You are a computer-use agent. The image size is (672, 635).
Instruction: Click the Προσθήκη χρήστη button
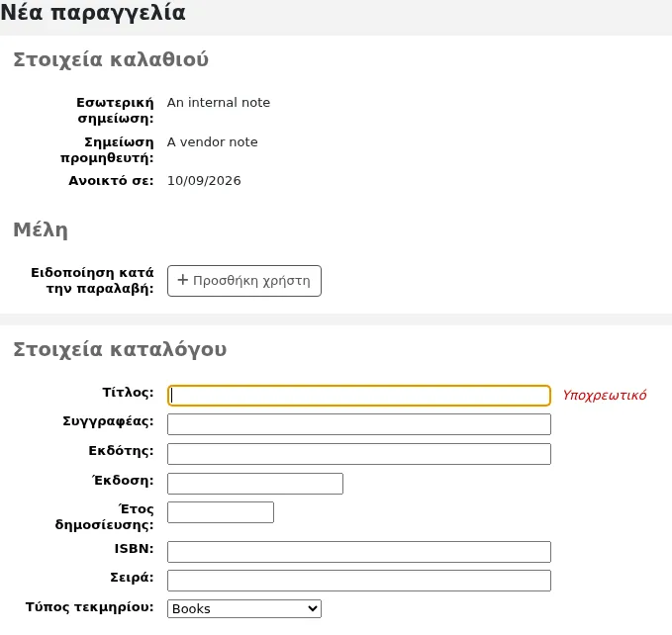tap(244, 281)
